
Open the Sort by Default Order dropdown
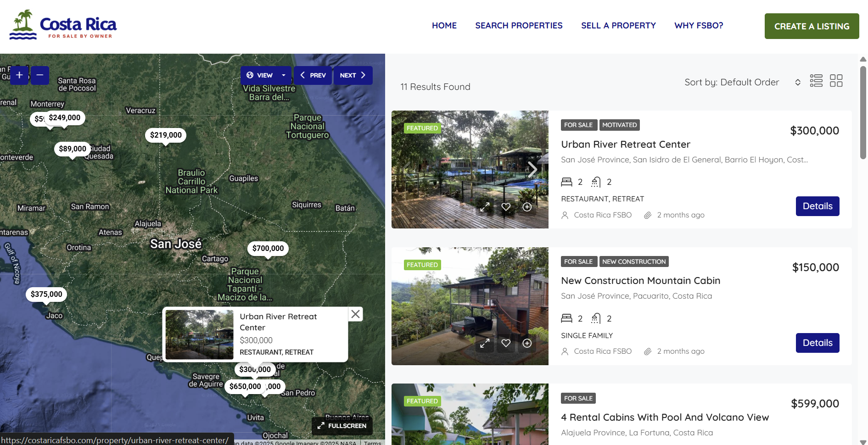(743, 82)
